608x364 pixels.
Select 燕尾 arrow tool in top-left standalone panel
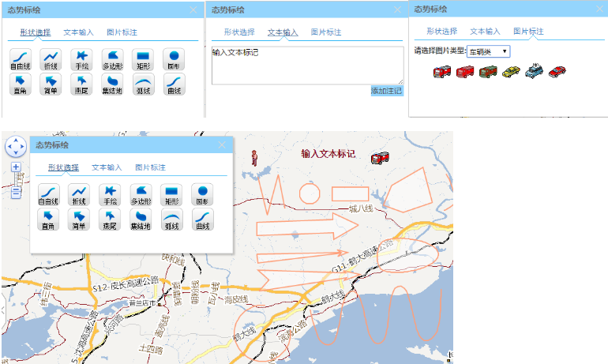coord(81,84)
